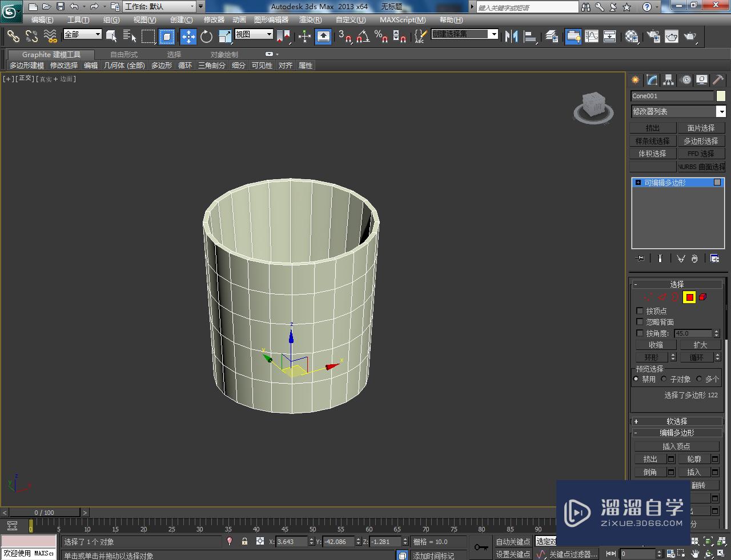
Task: Collapse the 编辑多边形 rollout
Action: coord(677,433)
